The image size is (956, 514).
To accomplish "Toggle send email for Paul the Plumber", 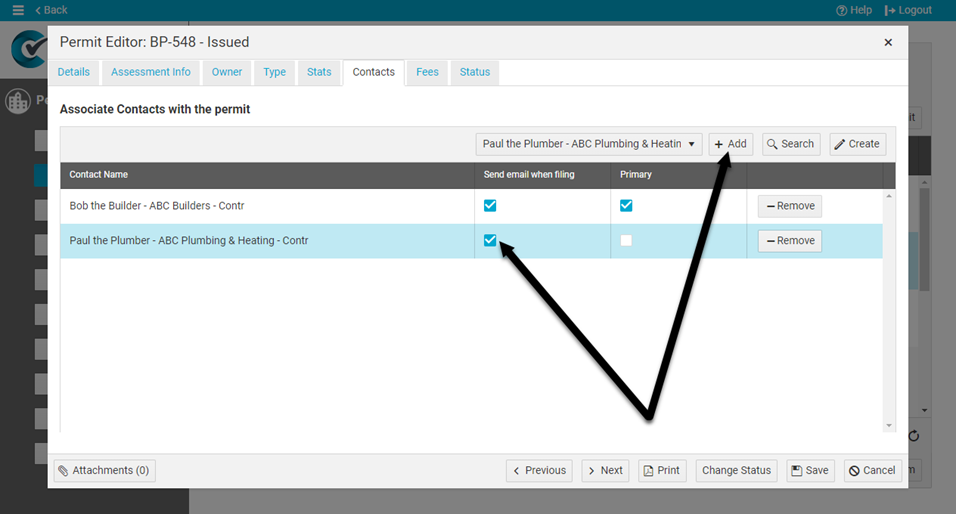I will (x=490, y=240).
